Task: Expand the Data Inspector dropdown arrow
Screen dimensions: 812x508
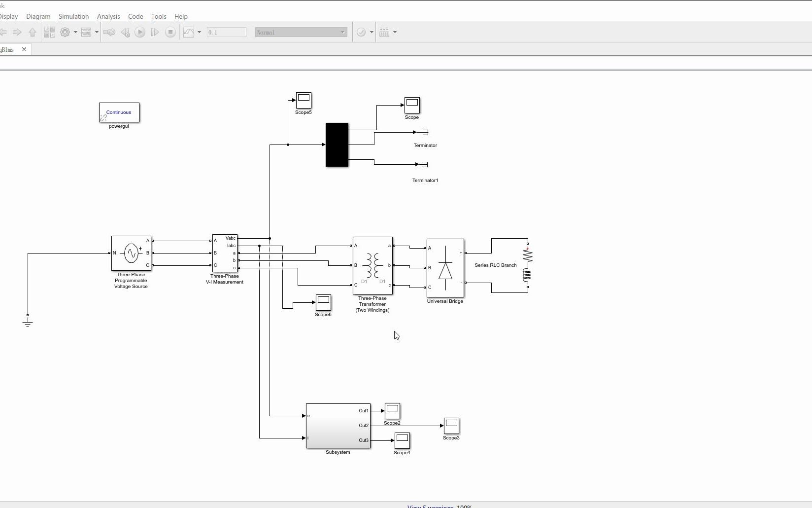Action: pyautogui.click(x=200, y=32)
